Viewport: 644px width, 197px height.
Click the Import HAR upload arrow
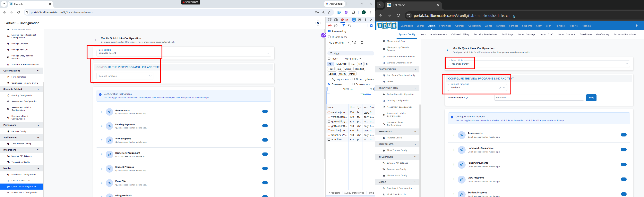pyautogui.click(x=362, y=42)
